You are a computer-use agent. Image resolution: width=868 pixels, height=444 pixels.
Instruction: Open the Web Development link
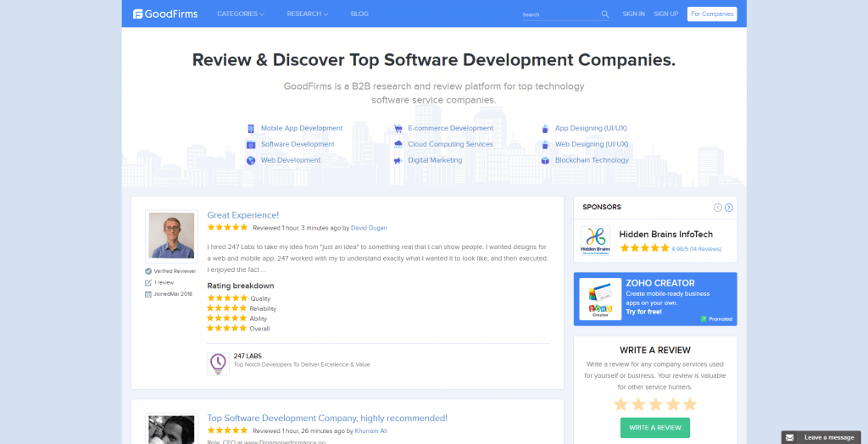[291, 160]
